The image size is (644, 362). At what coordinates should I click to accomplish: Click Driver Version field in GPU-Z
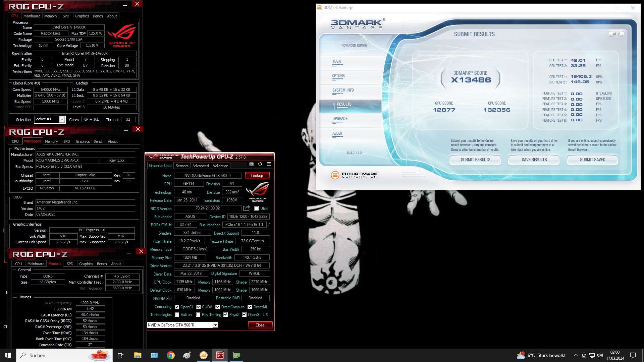pyautogui.click(x=222, y=265)
